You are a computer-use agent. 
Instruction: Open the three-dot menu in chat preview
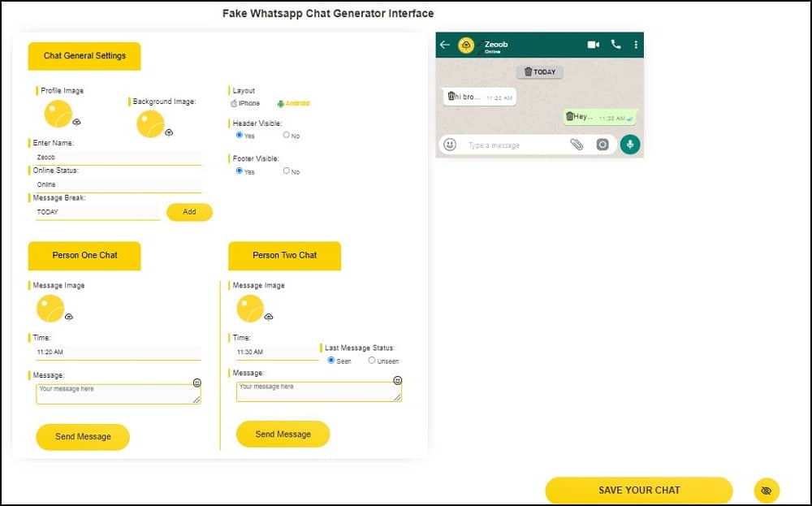pos(636,45)
